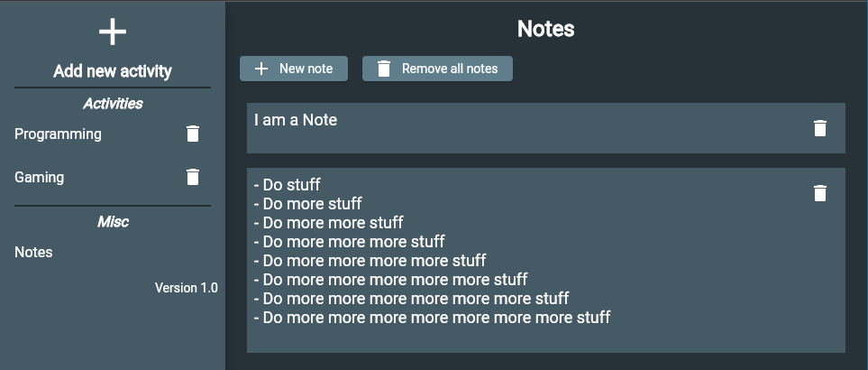This screenshot has height=370, width=868.
Task: Click the '- Do stuff' first line of note
Action: click(x=288, y=185)
